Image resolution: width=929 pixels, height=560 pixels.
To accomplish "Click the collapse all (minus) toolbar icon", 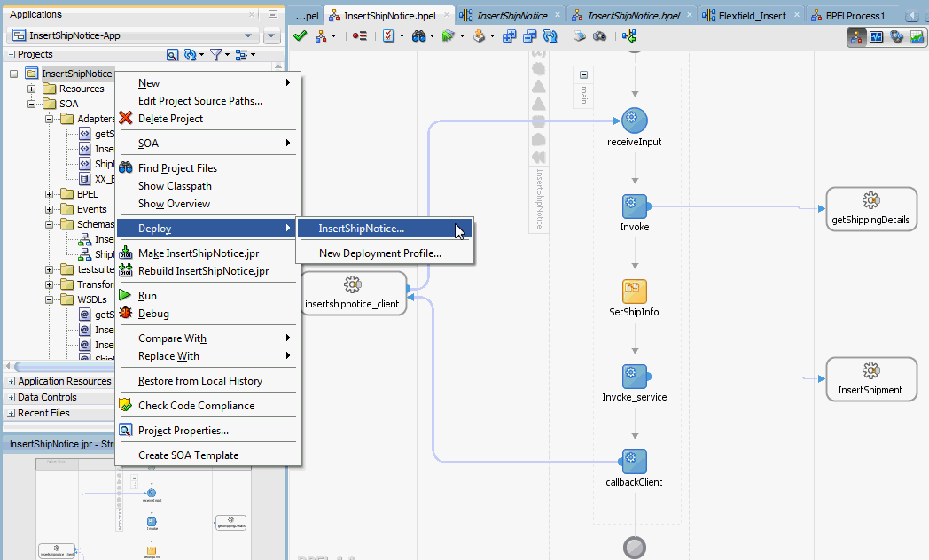I will (530, 36).
